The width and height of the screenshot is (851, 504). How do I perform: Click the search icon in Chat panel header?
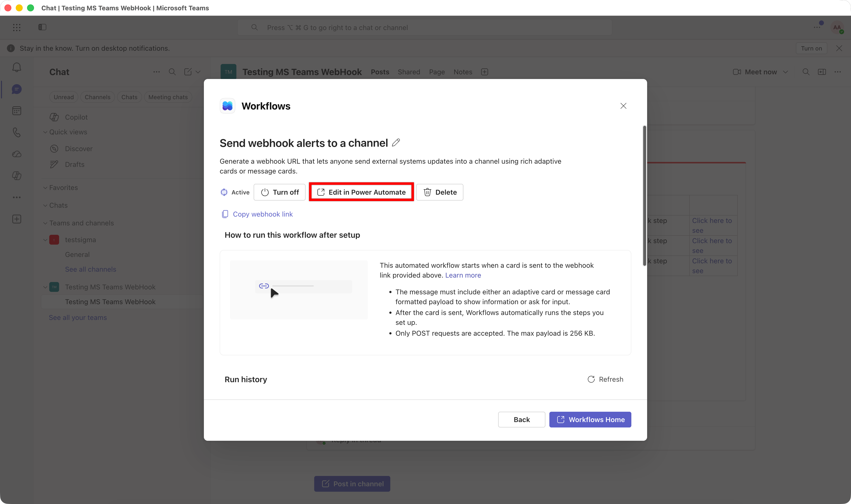pyautogui.click(x=172, y=72)
